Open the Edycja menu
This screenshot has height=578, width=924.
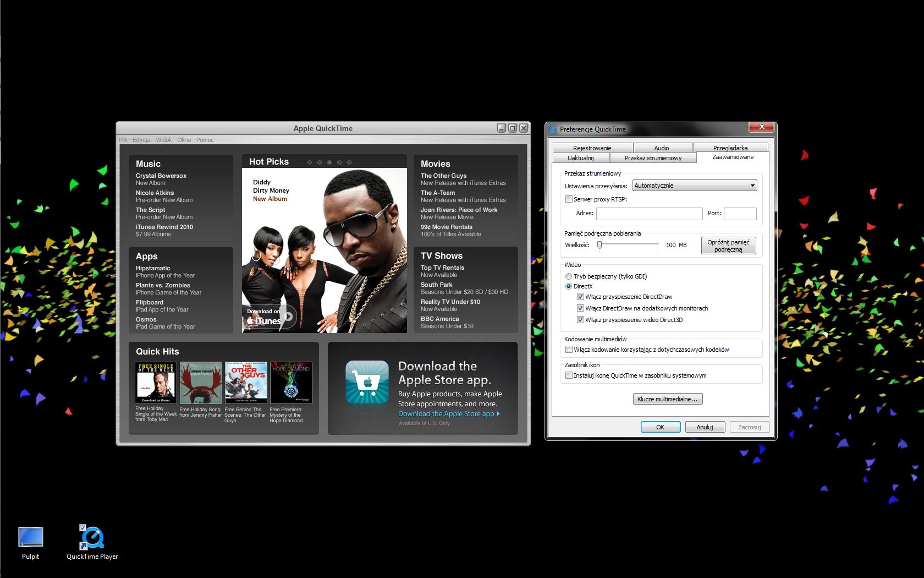coord(141,140)
